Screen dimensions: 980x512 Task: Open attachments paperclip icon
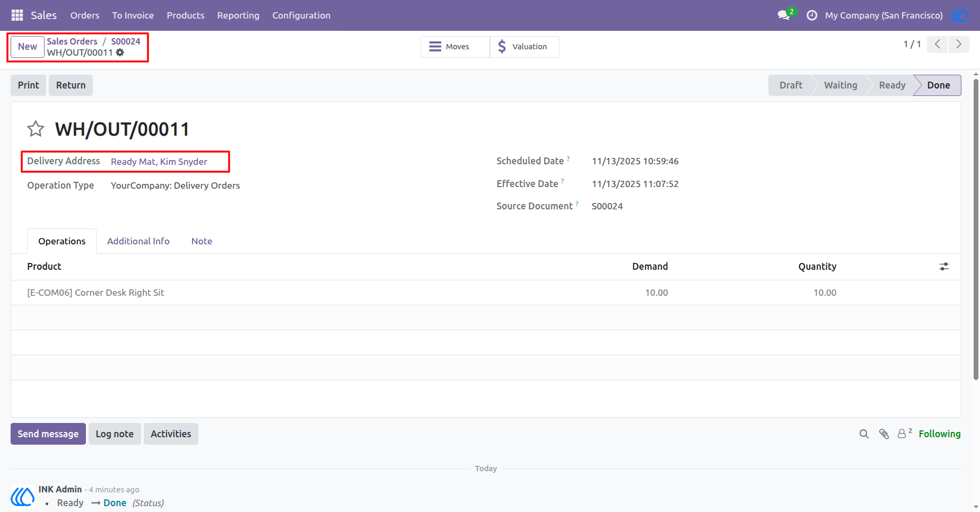[x=884, y=434]
